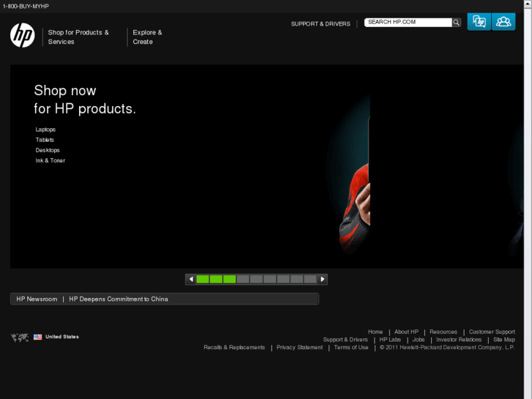Click the Support & Drivers header link
The width and height of the screenshot is (532, 399).
tap(321, 23)
